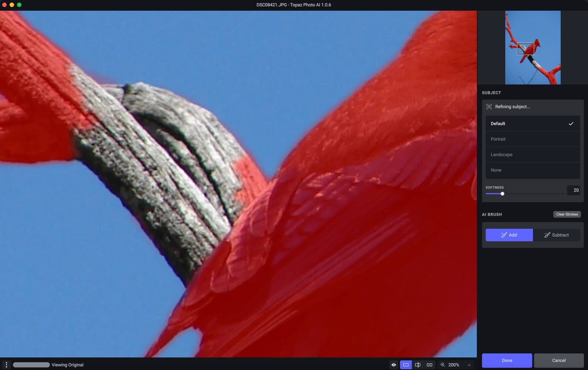Screen dimensions: 588x370
Task: Click the subject detection icon beside Refining subject
Action: pyautogui.click(x=489, y=107)
